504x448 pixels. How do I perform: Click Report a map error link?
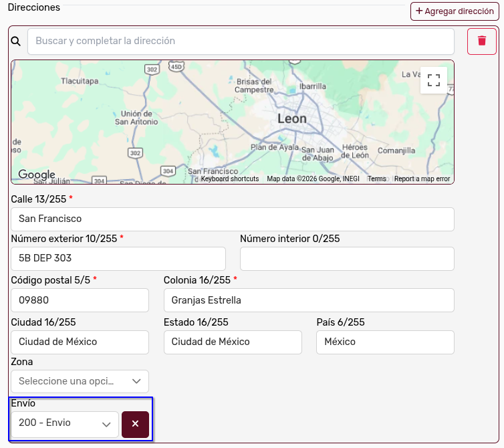[x=422, y=179]
